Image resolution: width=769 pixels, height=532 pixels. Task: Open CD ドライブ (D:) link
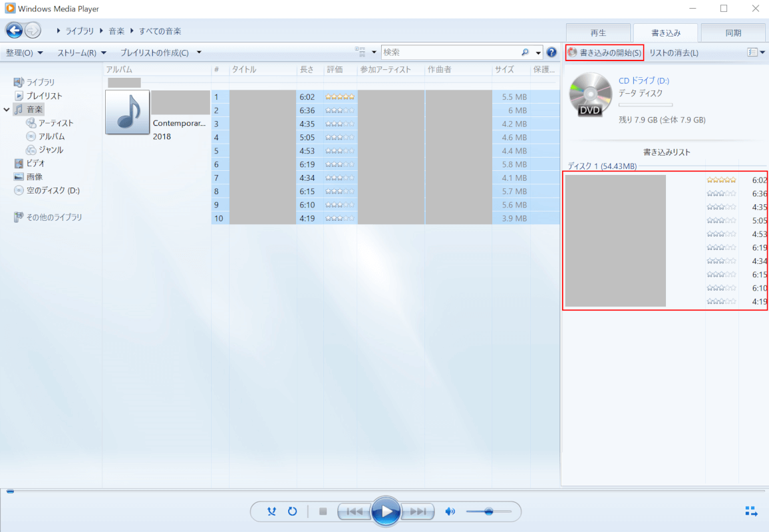[x=643, y=80]
